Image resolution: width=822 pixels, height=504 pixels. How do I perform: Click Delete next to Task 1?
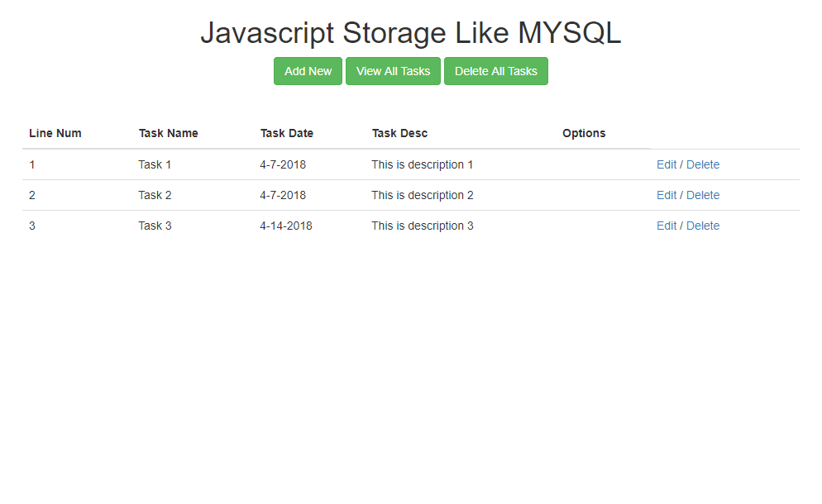(703, 164)
